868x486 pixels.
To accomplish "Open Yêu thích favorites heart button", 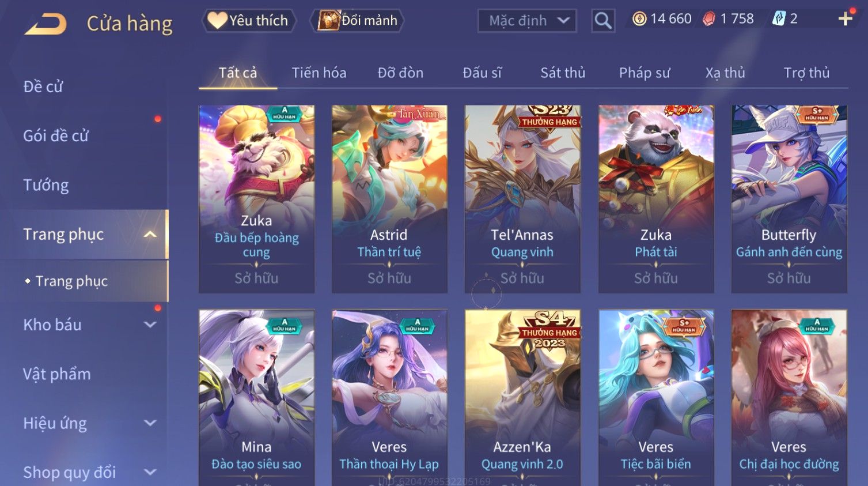I will tap(248, 21).
